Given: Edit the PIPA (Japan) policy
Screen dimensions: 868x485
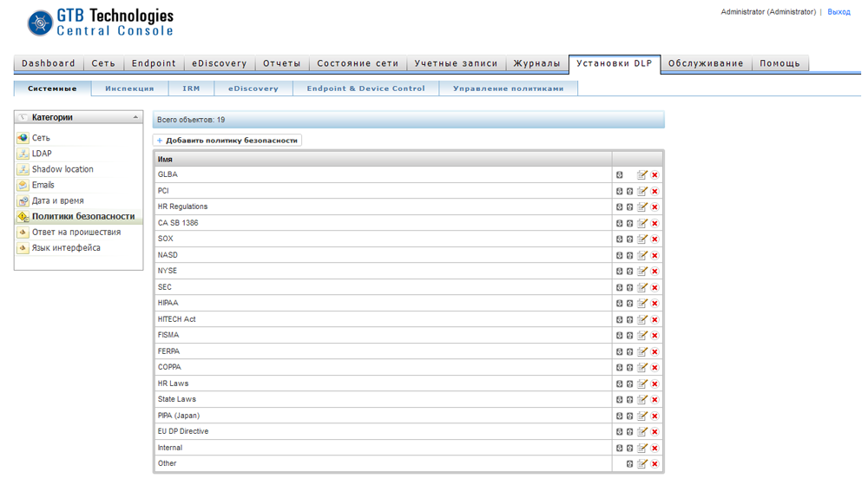Looking at the screenshot, I should point(642,416).
